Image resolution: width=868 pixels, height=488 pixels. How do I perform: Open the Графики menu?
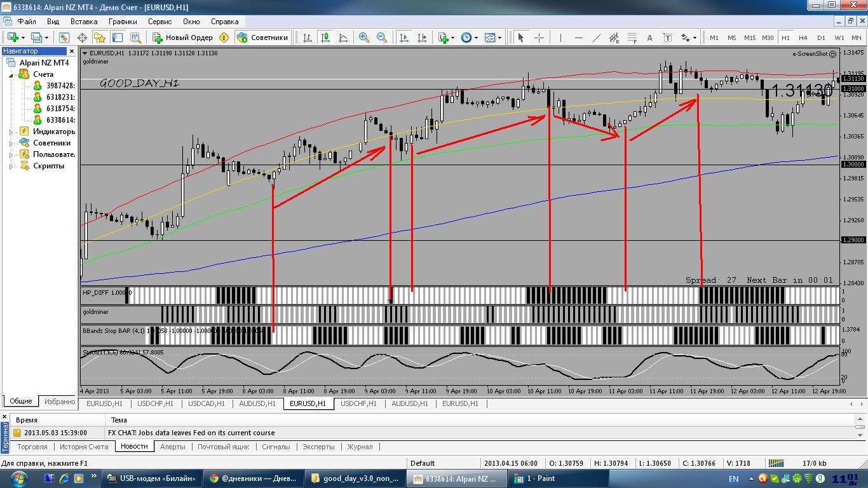[123, 21]
